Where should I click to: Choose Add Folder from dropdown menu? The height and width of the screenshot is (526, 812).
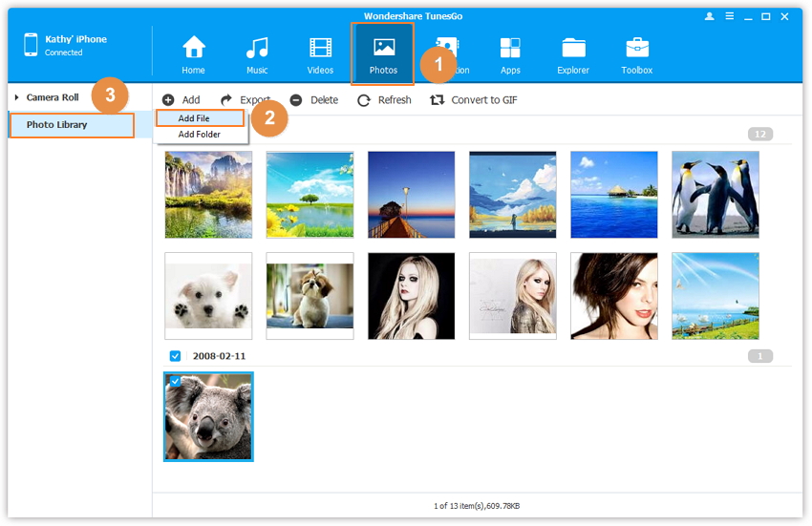(198, 135)
